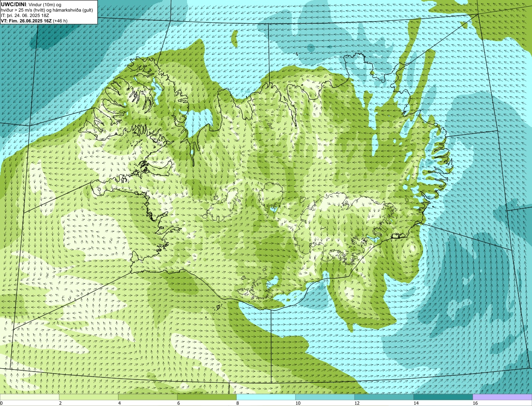Click the 'IT: þri. 24. 06. 2025 18Z' line
The image size is (532, 406).
coord(25,15)
